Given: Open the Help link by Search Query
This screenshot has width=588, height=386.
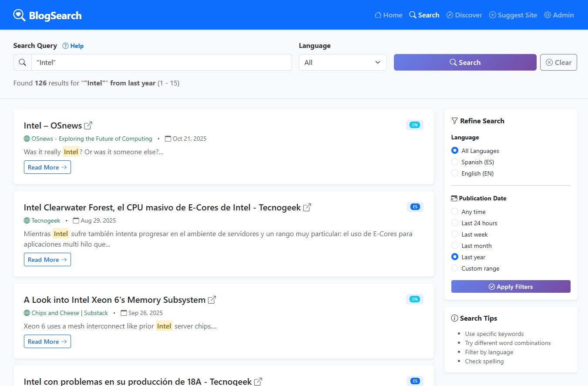Looking at the screenshot, I should point(73,46).
